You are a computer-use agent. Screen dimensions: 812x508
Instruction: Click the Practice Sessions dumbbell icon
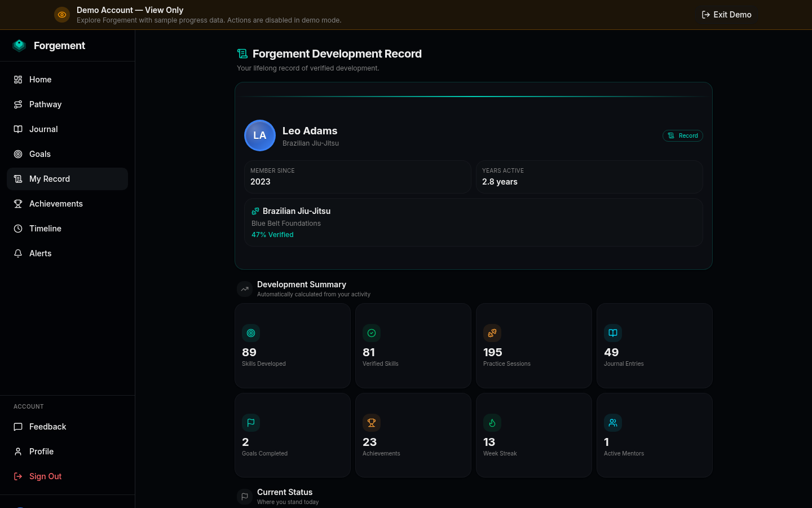coord(492,333)
